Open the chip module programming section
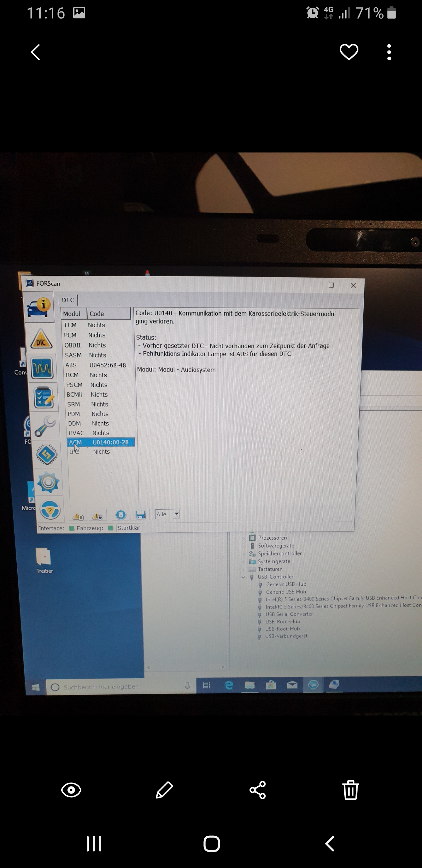422x868 pixels. 47,455
